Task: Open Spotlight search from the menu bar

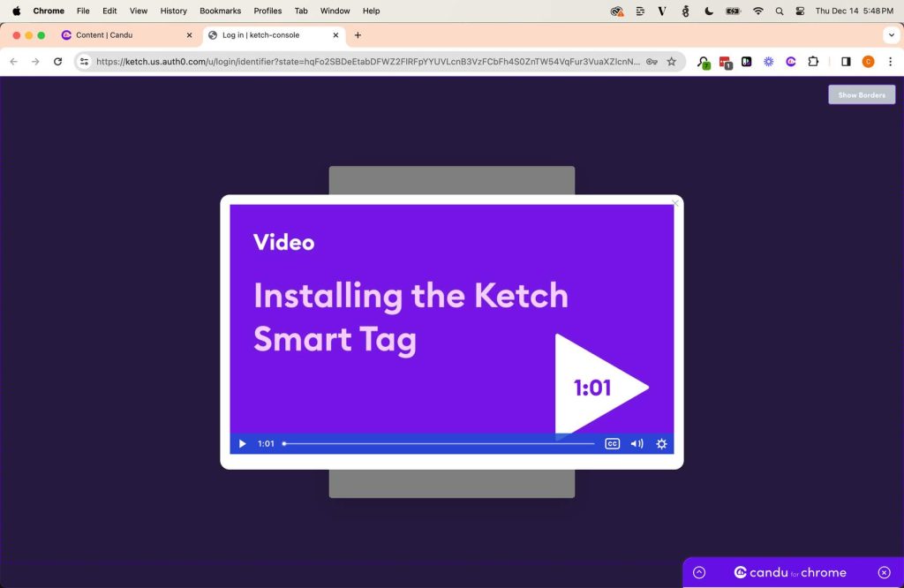Action: point(779,11)
